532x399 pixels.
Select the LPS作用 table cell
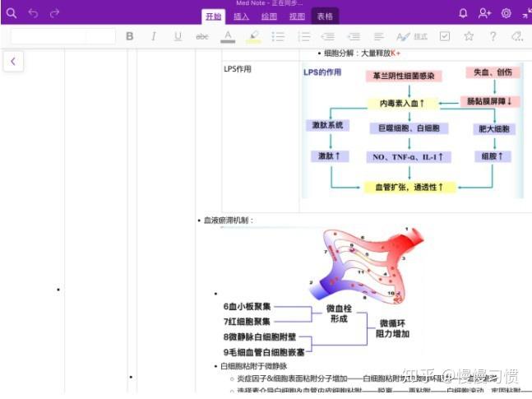(260, 137)
